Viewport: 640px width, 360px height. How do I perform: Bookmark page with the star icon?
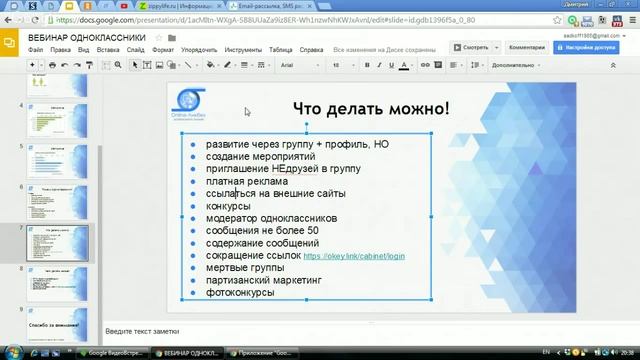click(x=557, y=20)
